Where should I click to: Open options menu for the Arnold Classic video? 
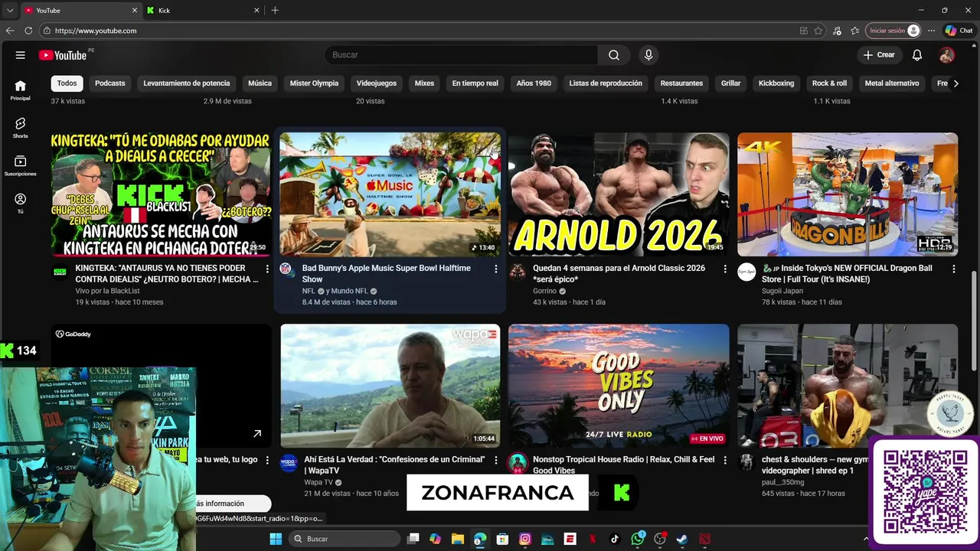tap(725, 269)
